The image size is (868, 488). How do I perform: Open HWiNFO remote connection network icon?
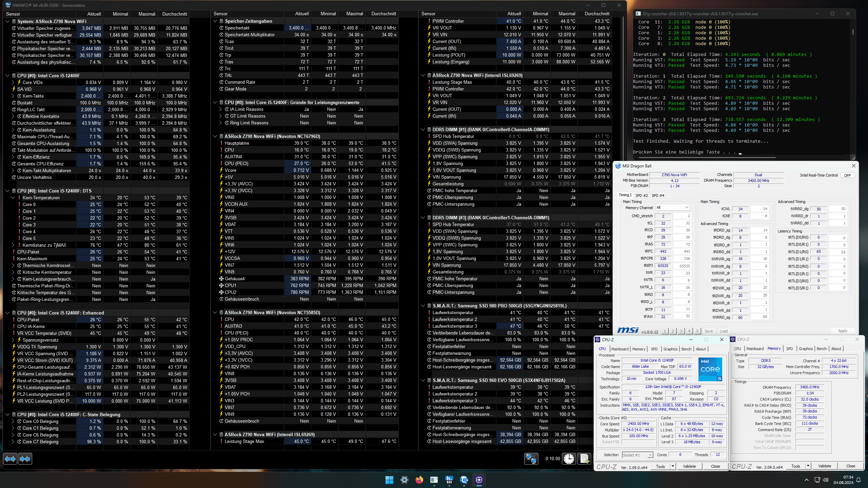531,459
